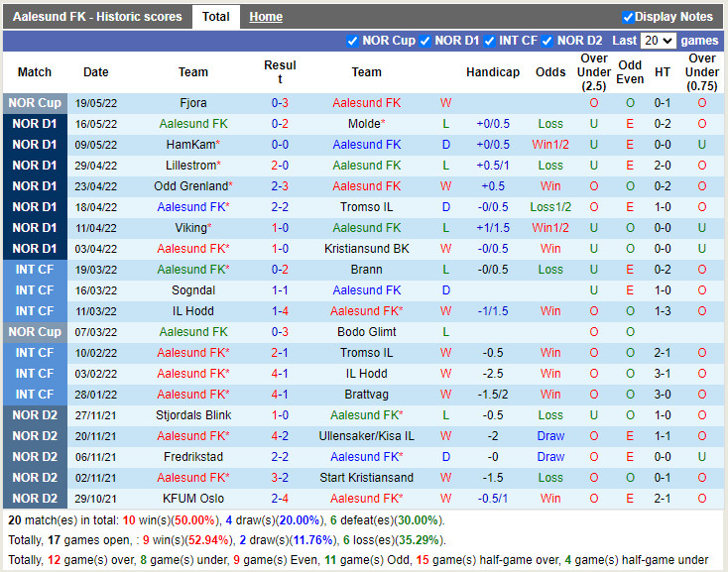Open Odd Grenland team link
Viewport: 728px width, 572px height.
[x=191, y=186]
